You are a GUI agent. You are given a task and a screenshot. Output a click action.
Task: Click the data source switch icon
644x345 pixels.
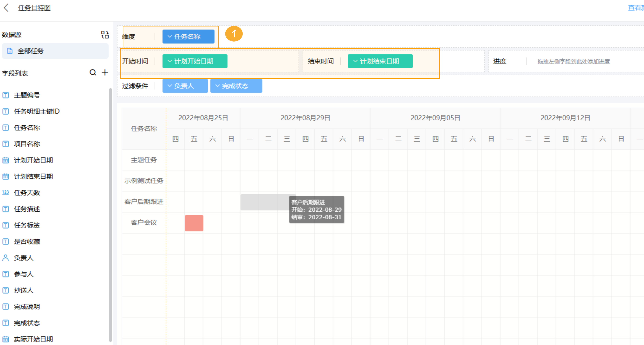click(105, 35)
